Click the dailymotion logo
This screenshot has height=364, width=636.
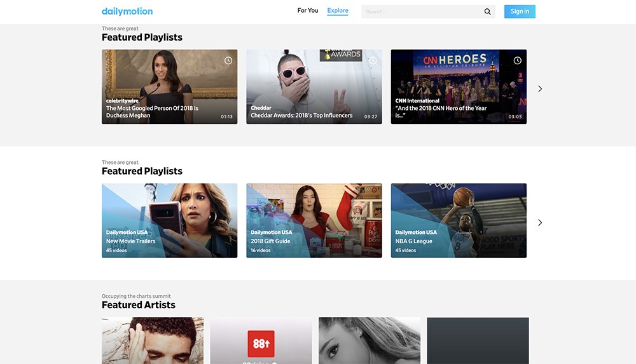tap(127, 11)
